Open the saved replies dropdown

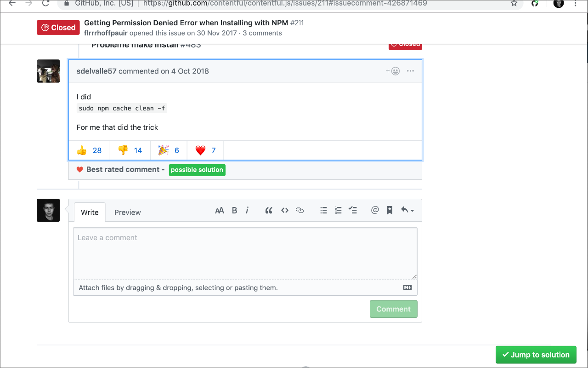(x=407, y=210)
